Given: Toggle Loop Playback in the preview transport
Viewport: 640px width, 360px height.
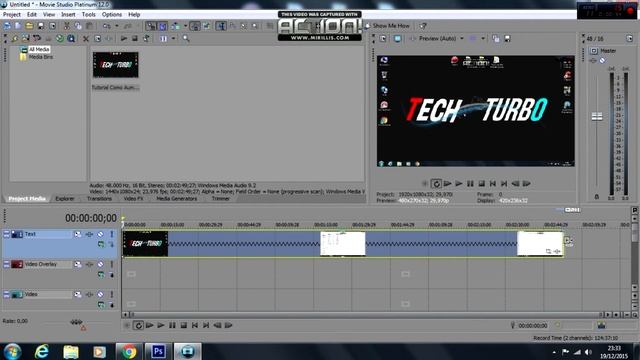Looking at the screenshot, I should [436, 184].
